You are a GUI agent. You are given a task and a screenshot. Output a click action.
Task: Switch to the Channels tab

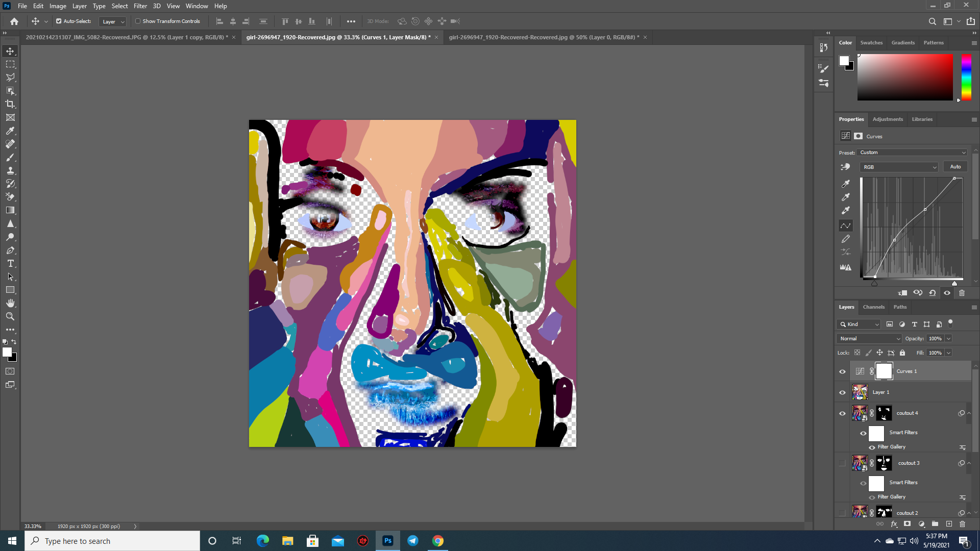coord(874,307)
